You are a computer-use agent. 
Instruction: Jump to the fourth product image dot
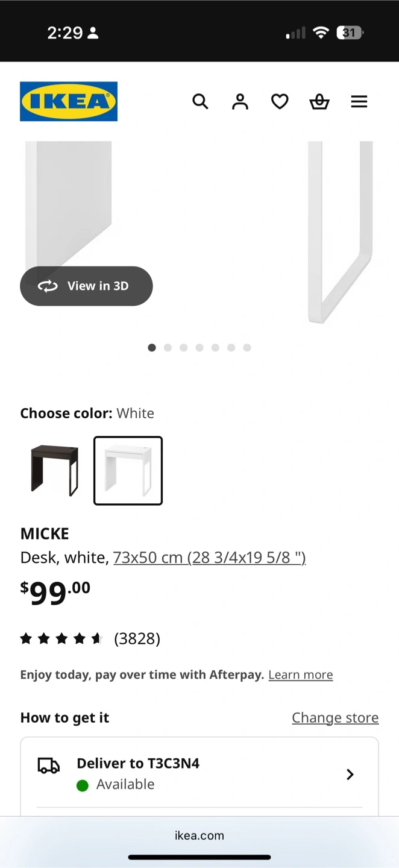point(199,347)
